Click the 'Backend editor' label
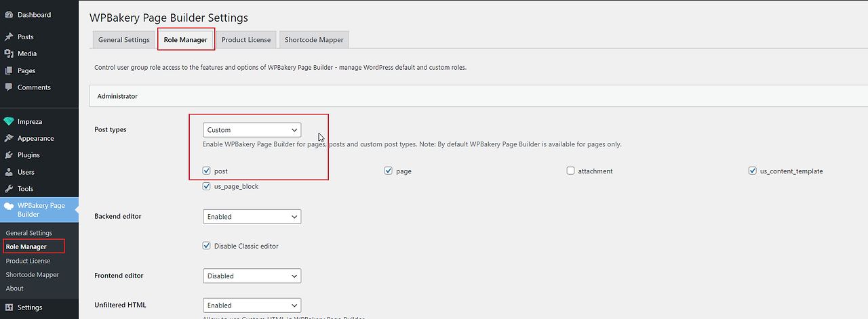The image size is (868, 319). pos(118,216)
